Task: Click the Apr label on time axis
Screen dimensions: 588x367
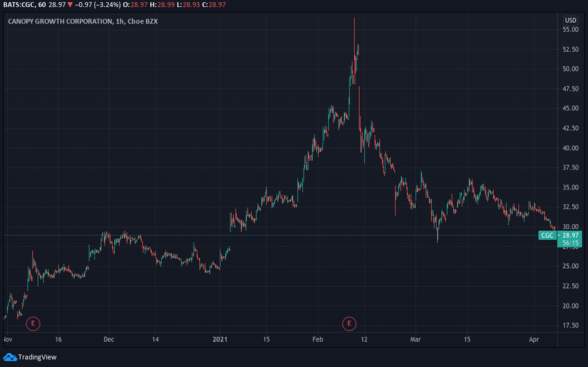Action: (x=533, y=339)
